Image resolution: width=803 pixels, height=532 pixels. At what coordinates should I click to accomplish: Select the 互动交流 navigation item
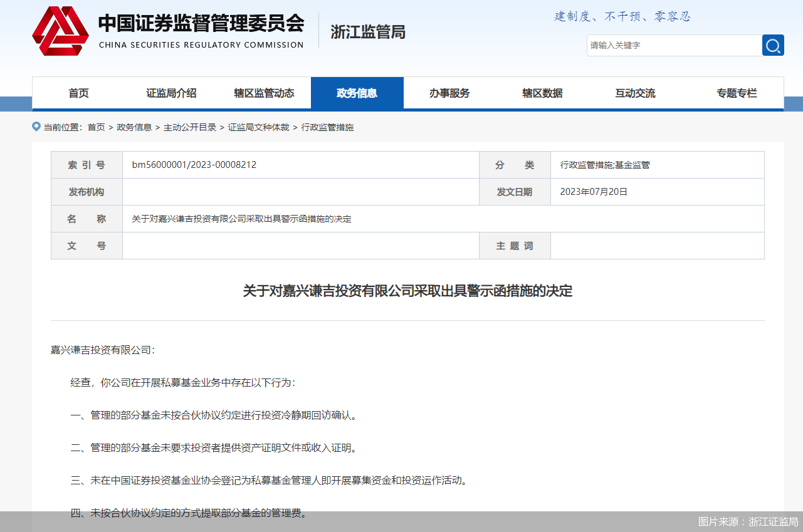point(634,93)
